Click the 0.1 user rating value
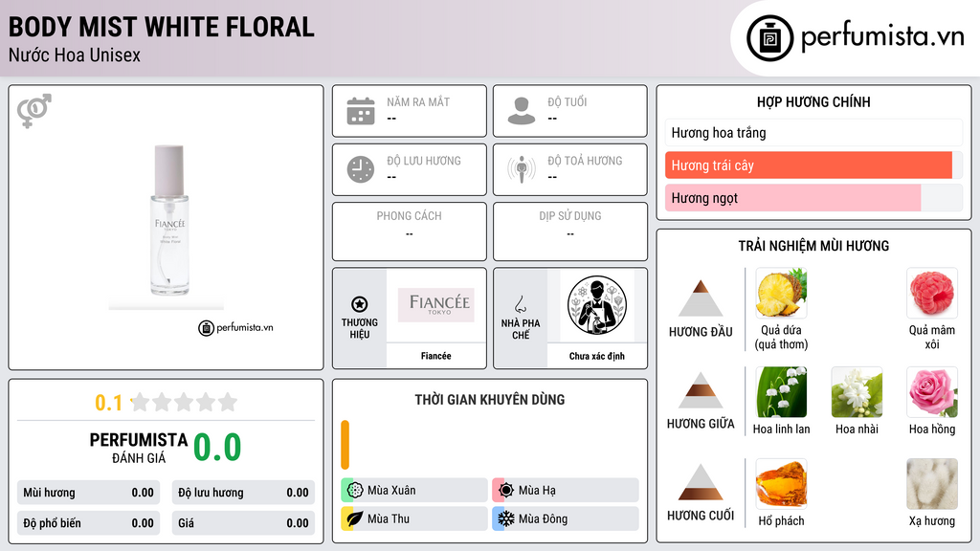 tap(108, 403)
